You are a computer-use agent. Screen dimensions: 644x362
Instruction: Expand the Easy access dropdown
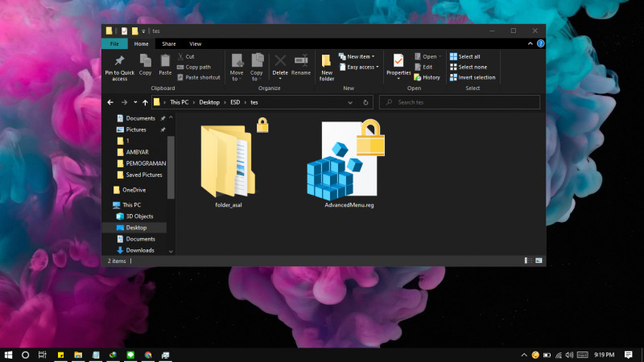tap(359, 67)
